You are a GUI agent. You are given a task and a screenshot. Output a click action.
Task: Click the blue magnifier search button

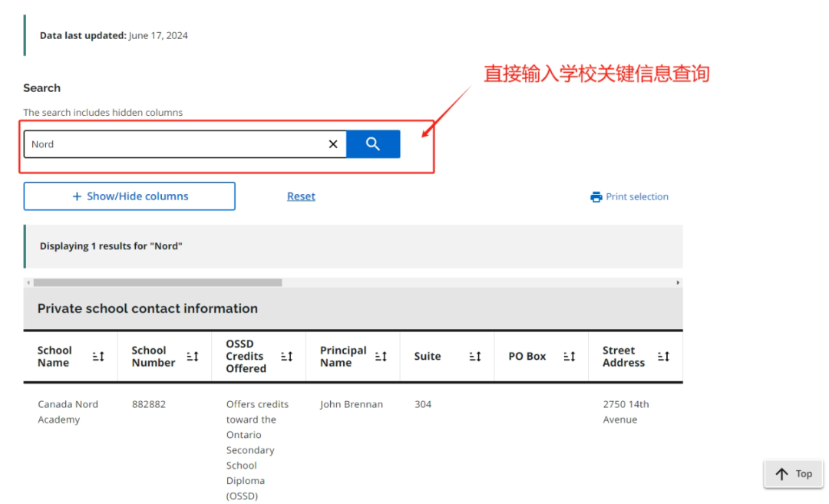tap(373, 143)
